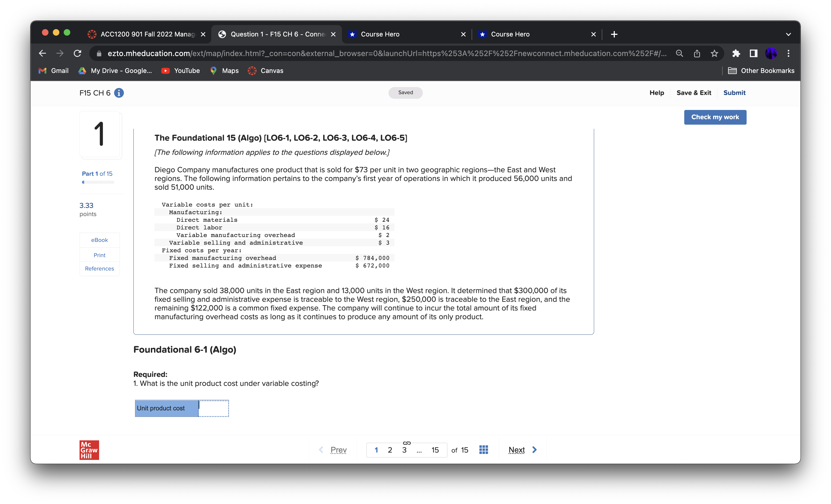Click the Check my work button
Viewport: 831px width, 504px height.
[x=715, y=117]
